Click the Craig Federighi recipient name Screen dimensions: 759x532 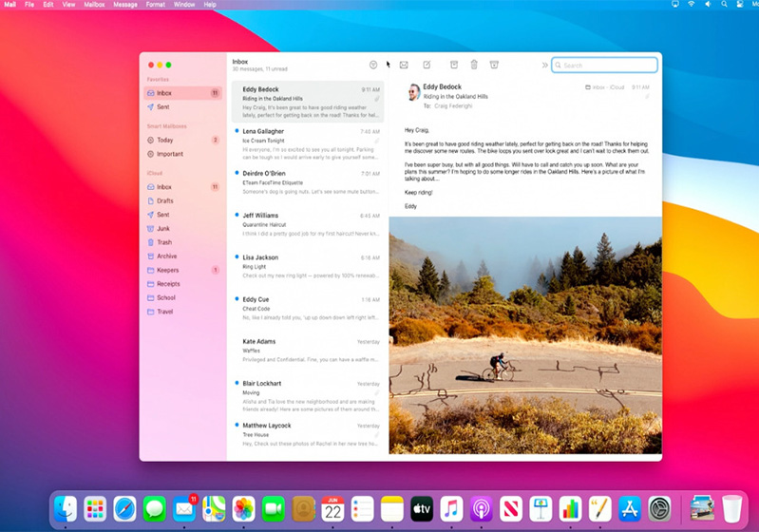[x=453, y=106]
